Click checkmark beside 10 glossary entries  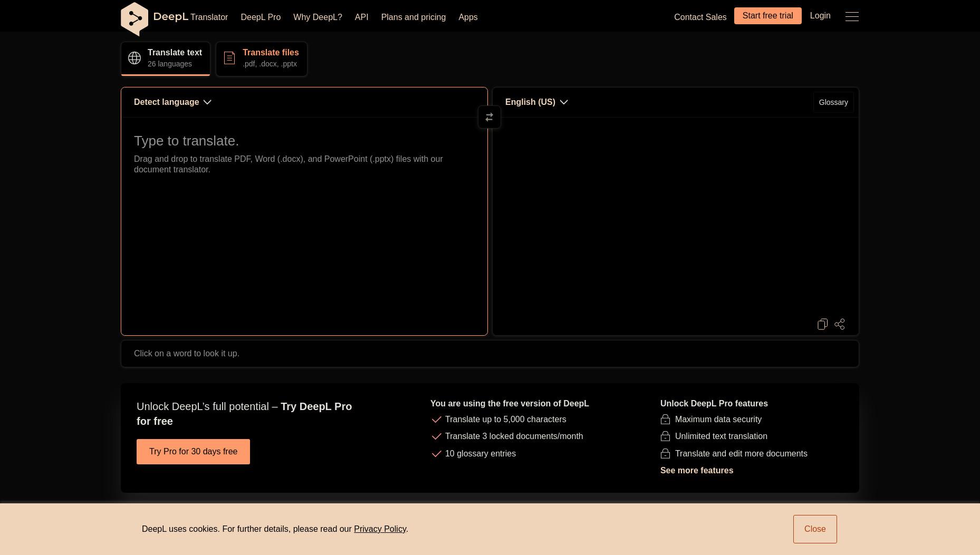click(x=436, y=454)
